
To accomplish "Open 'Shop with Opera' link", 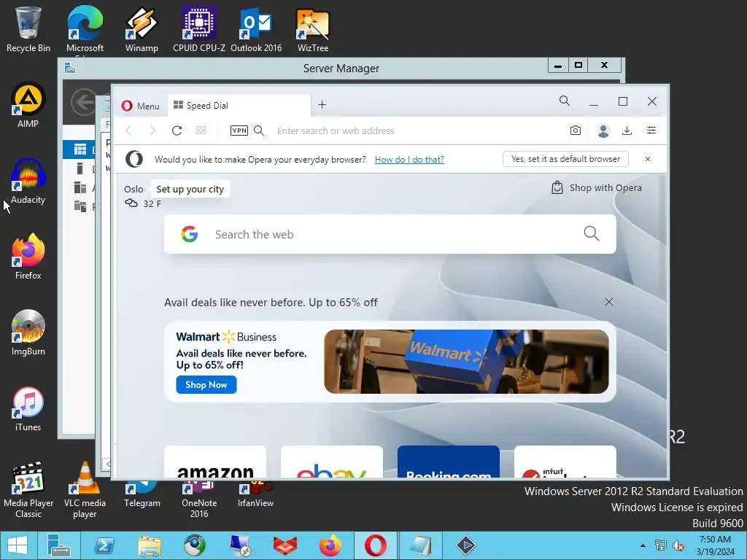I will tap(597, 187).
